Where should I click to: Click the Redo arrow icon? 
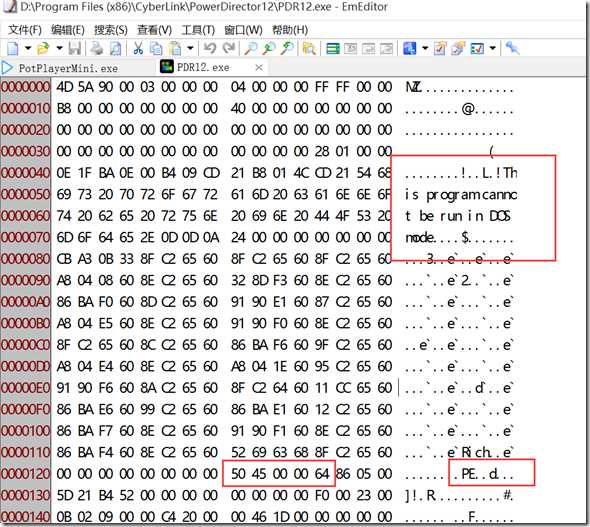point(228,48)
